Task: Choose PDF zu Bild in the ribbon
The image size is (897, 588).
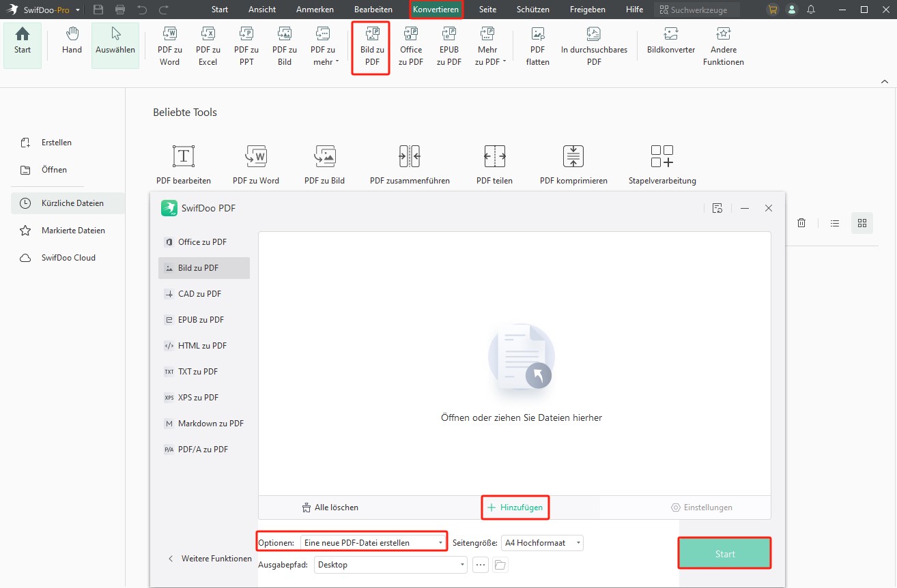Action: coord(285,46)
